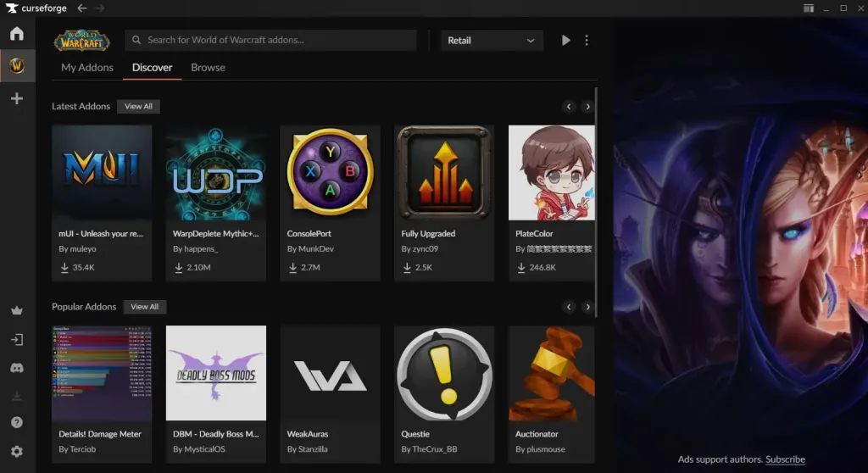Image resolution: width=868 pixels, height=473 pixels.
Task: Click the 'WarpDeplete Mythic+...' title
Action: 216,234
